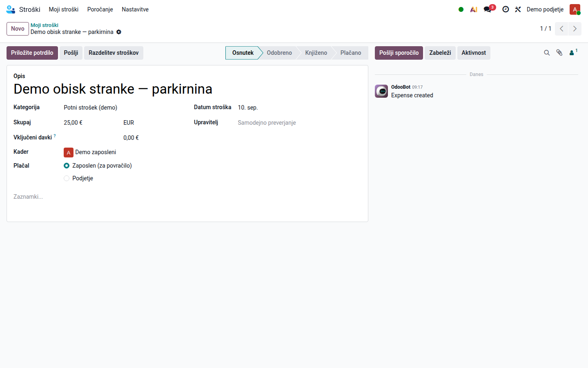Go to the next record arrow
Image resolution: width=588 pixels, height=368 pixels.
[575, 29]
